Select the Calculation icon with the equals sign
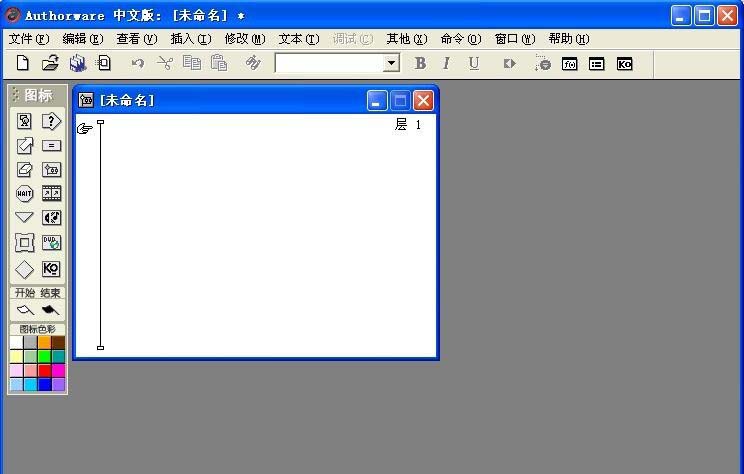744x474 pixels. pyautogui.click(x=51, y=145)
